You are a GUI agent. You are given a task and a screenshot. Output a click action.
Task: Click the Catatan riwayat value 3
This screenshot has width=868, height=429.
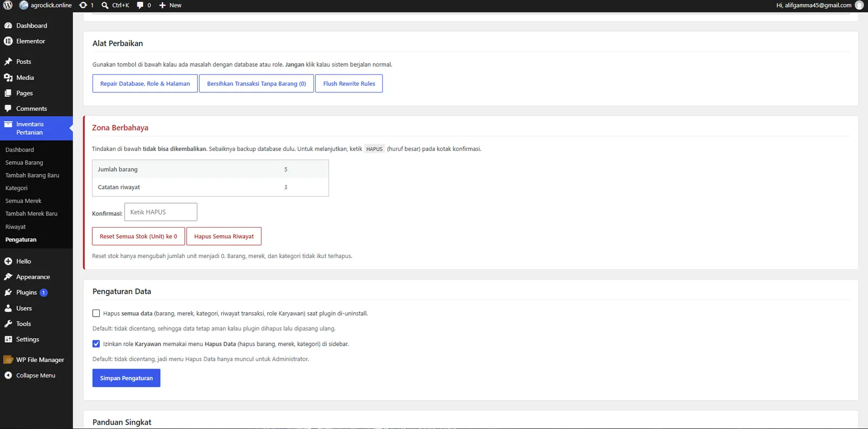click(x=286, y=187)
